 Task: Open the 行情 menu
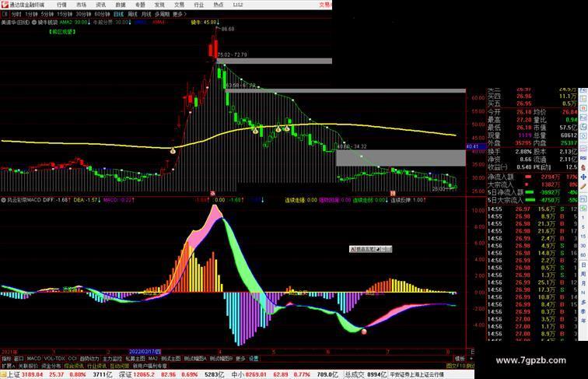click(x=62, y=5)
